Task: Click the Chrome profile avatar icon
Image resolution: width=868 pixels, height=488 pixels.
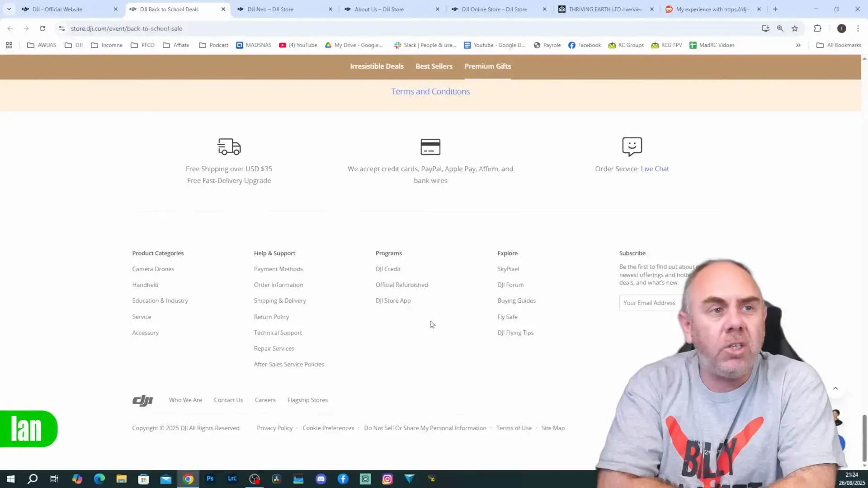Action: coord(842,28)
